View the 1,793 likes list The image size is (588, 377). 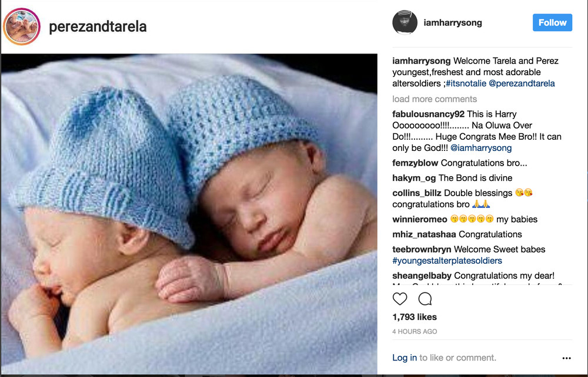415,317
